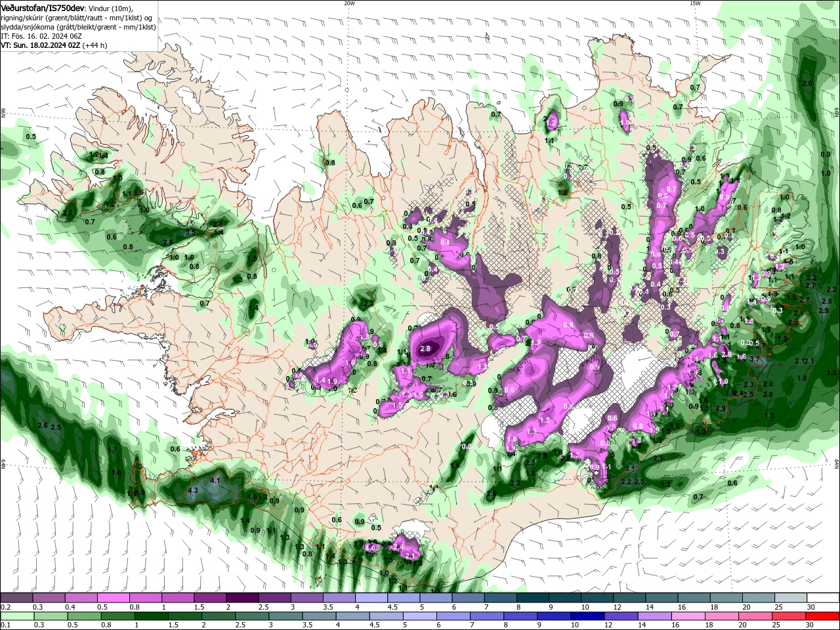This screenshot has height=630, width=840.
Task: Select the upper legend swatch from 4 to 4.5
Action: pyautogui.click(x=371, y=598)
